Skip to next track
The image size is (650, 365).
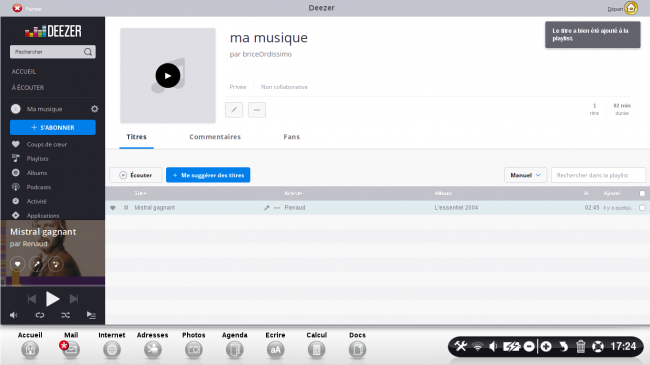click(x=74, y=299)
